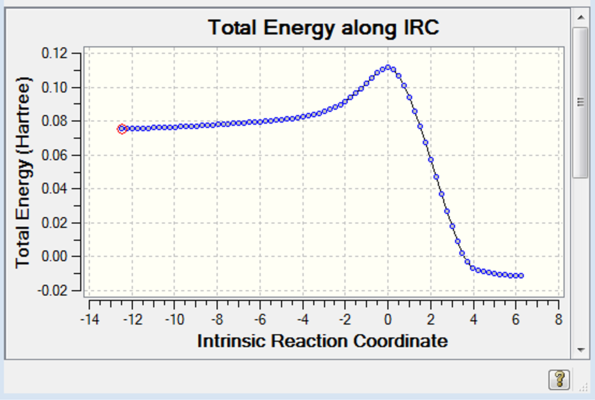Click the 'Total Energy along IRC' plot title

(324, 28)
